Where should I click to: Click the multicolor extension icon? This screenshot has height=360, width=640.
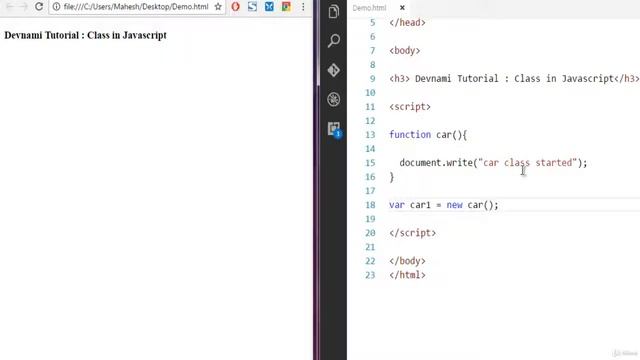tap(286, 7)
